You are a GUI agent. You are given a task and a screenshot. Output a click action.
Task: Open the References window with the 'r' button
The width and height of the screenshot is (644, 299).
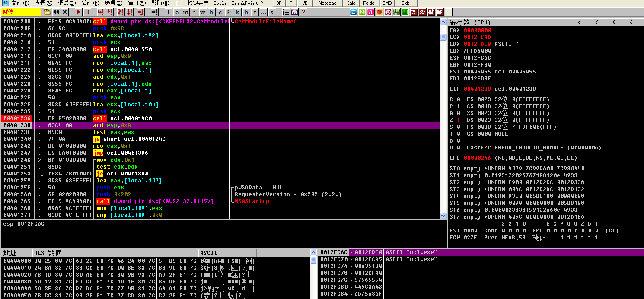255,12
